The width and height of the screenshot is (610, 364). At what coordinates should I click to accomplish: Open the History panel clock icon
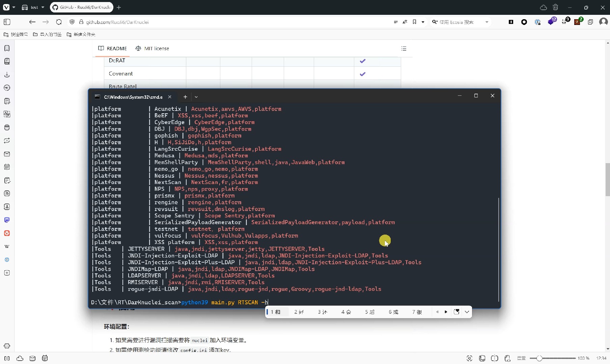point(7,88)
